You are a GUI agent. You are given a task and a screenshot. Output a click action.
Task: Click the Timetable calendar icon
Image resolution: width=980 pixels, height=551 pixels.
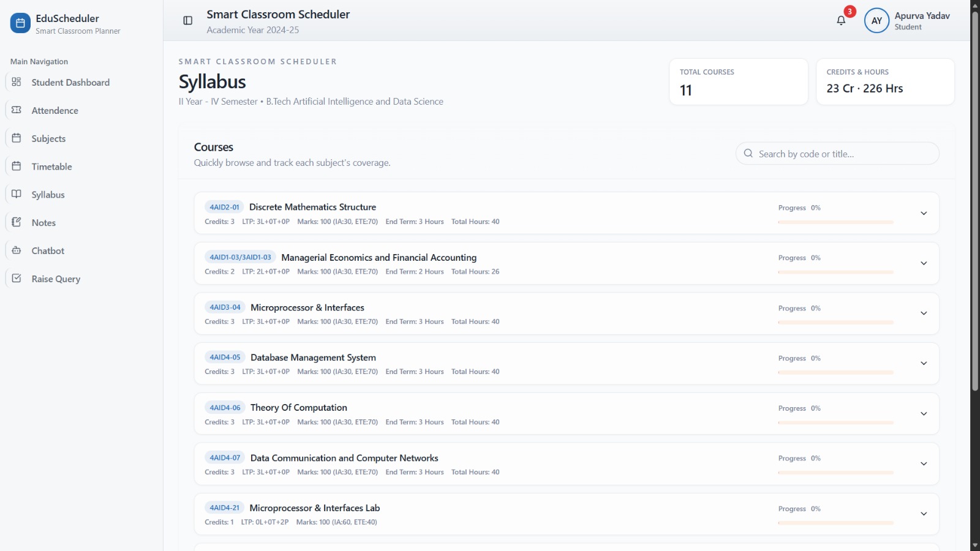pyautogui.click(x=17, y=167)
